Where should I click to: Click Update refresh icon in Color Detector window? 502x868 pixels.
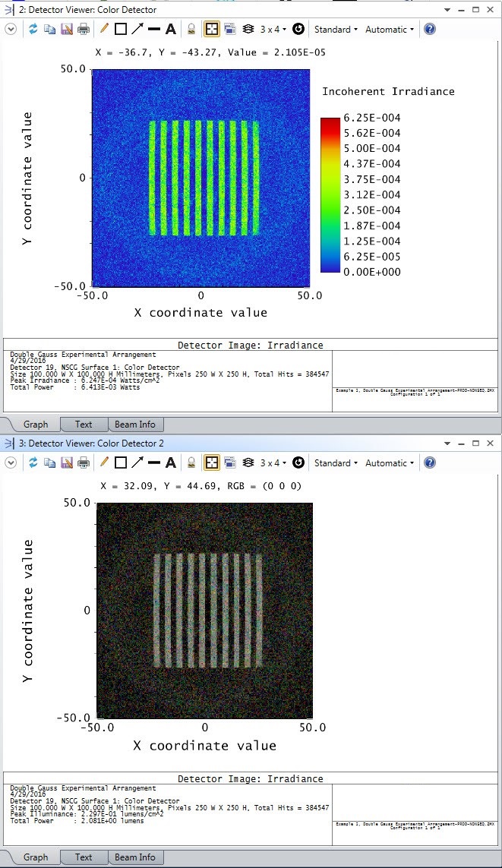33,30
